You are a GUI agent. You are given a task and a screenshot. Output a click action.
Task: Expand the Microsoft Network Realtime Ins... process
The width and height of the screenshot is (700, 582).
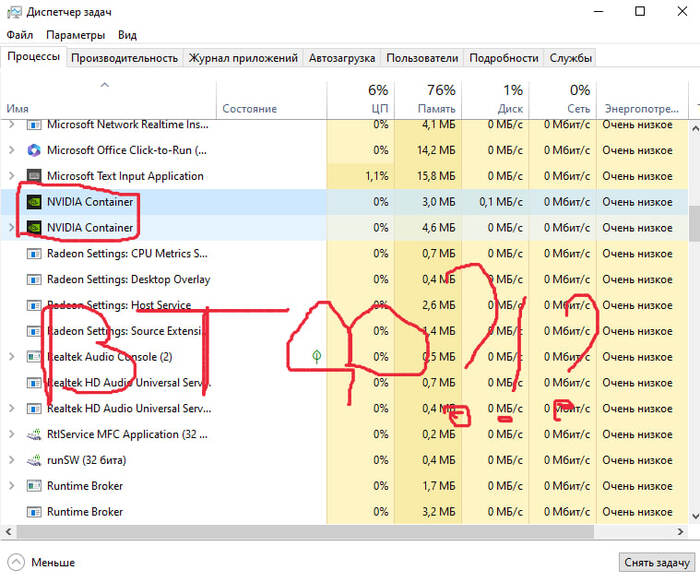point(12,125)
